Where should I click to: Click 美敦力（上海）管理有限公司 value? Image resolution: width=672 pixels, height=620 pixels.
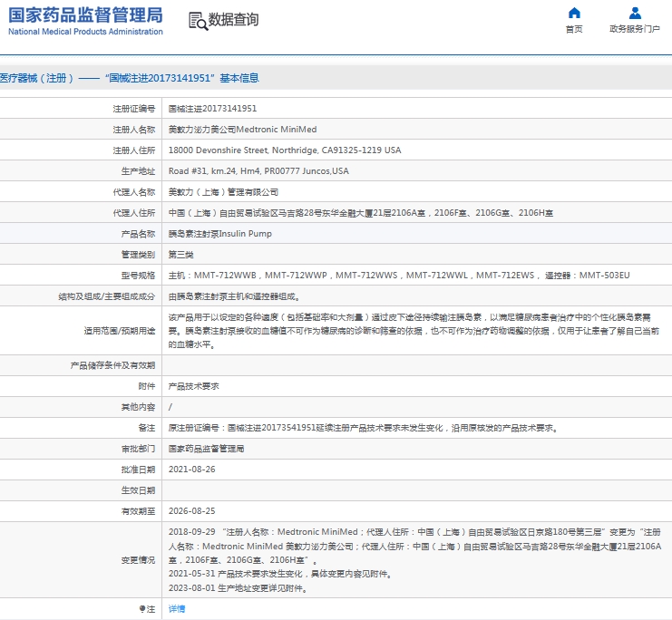[223, 192]
